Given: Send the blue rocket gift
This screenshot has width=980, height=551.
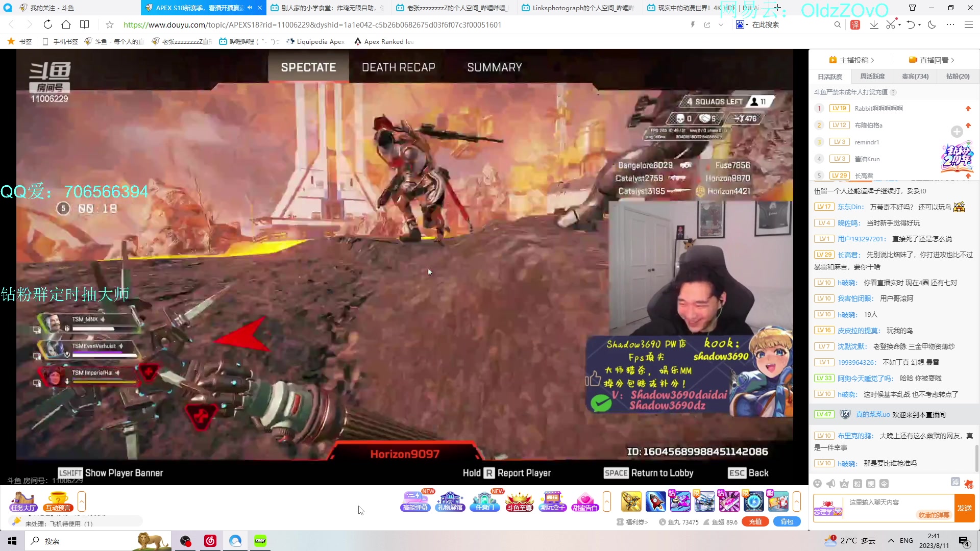Looking at the screenshot, I should [x=655, y=502].
